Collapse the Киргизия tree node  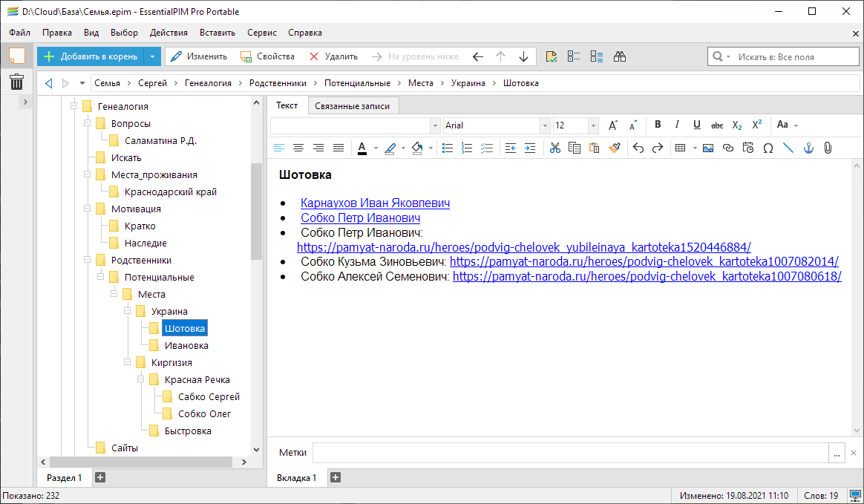[x=128, y=362]
